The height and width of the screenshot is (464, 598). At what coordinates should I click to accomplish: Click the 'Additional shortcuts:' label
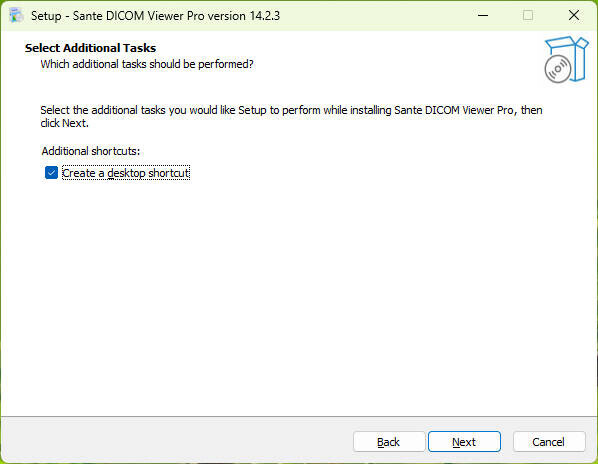point(91,151)
